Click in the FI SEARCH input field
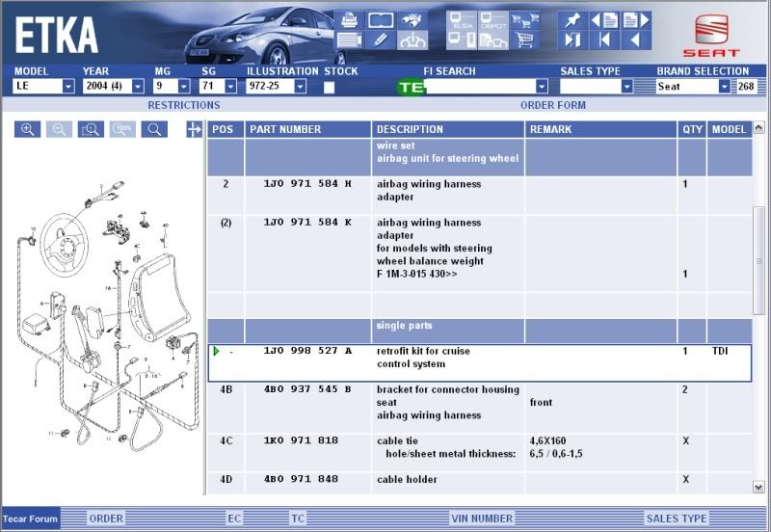The image size is (771, 532). point(480,87)
